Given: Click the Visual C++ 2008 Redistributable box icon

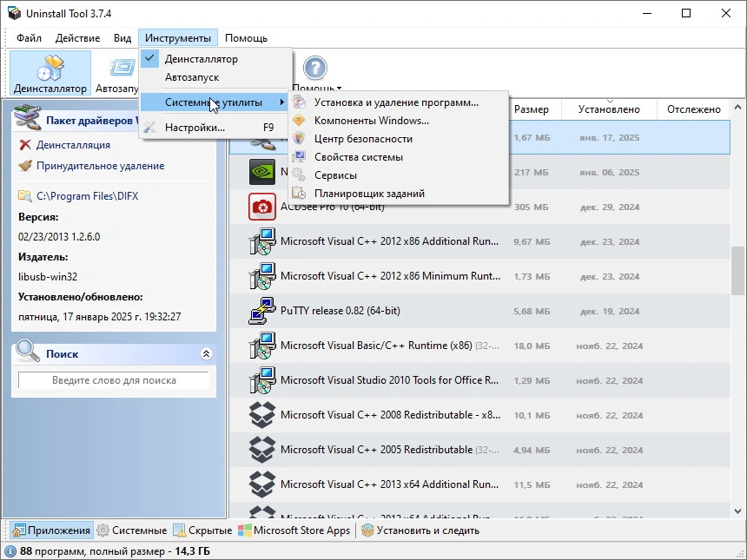Looking at the screenshot, I should (x=262, y=415).
